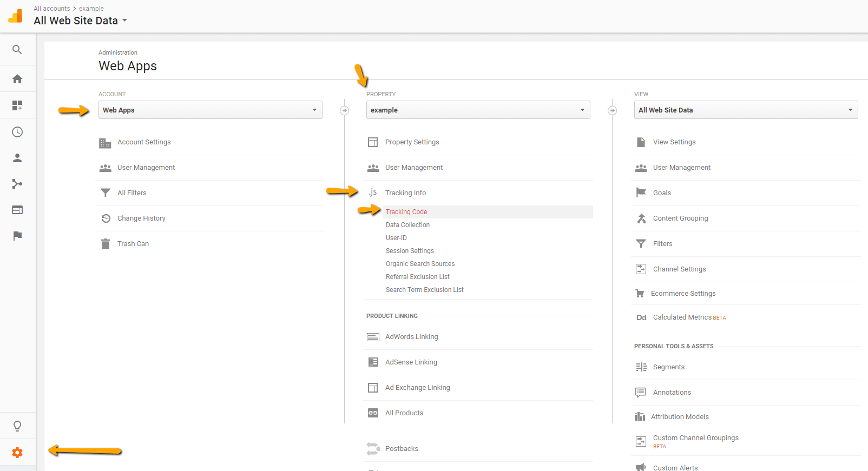Open Data Collection under Tracking Info
868x471 pixels.
[x=407, y=225]
